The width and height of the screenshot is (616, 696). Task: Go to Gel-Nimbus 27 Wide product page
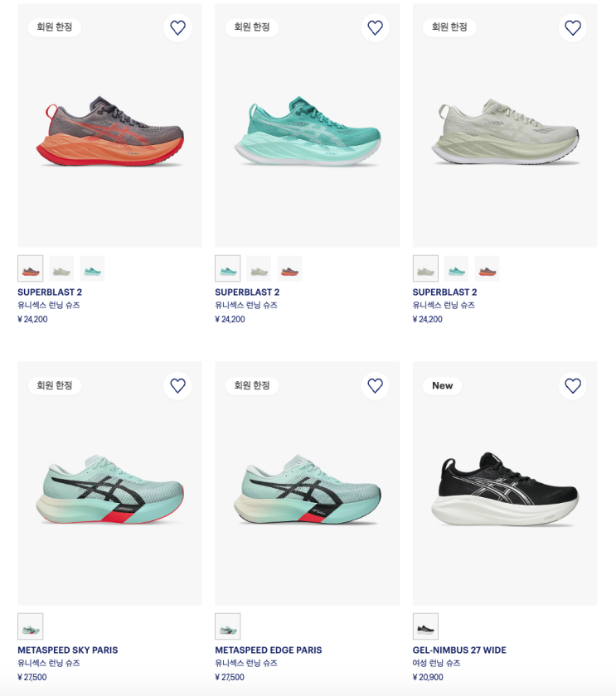click(459, 650)
